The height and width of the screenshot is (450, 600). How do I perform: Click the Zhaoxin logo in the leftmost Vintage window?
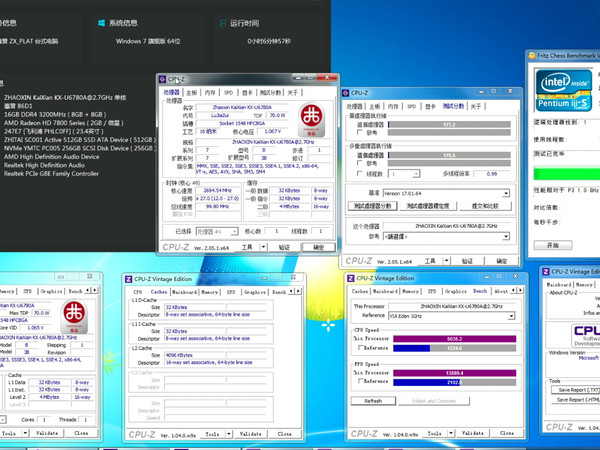(74, 316)
